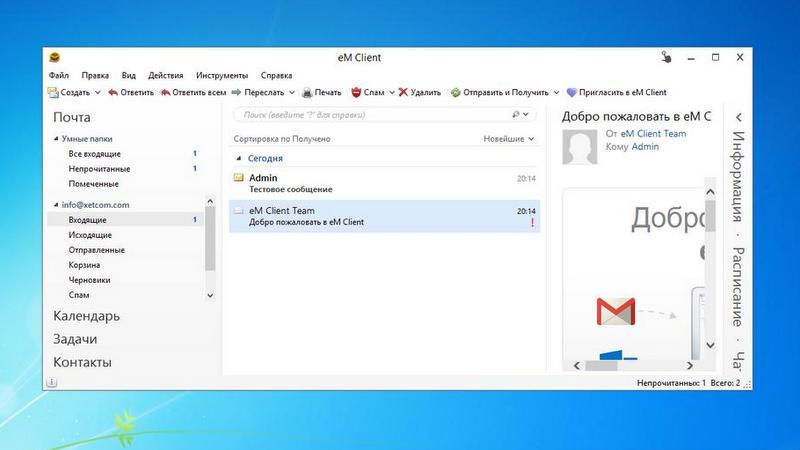Click the Gmail logo in preview
800x450 pixels.
click(x=616, y=311)
